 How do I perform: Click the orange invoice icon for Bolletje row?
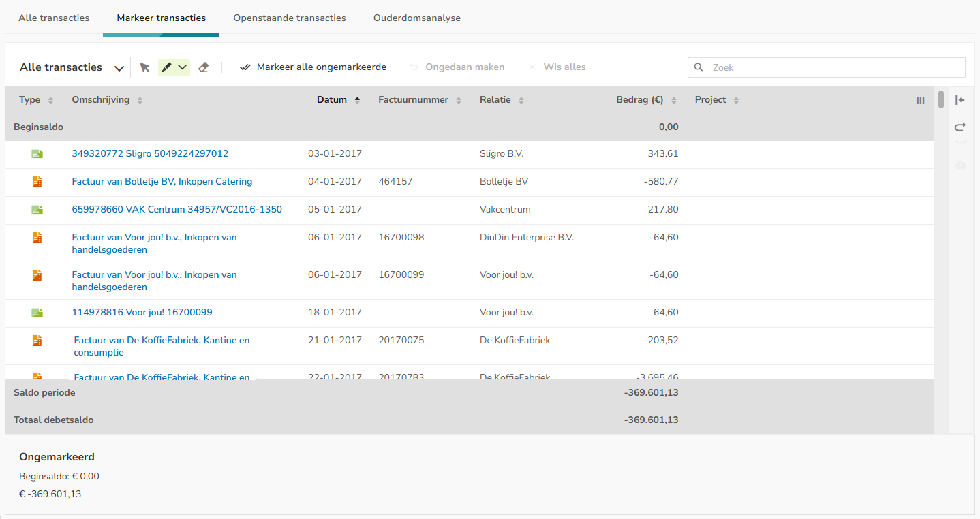[x=37, y=182]
